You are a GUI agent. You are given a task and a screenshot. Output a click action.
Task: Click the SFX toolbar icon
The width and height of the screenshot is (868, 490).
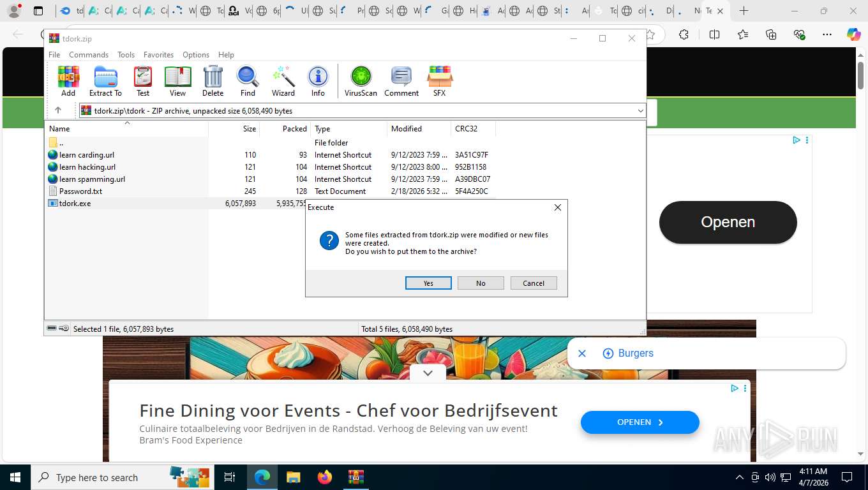440,81
